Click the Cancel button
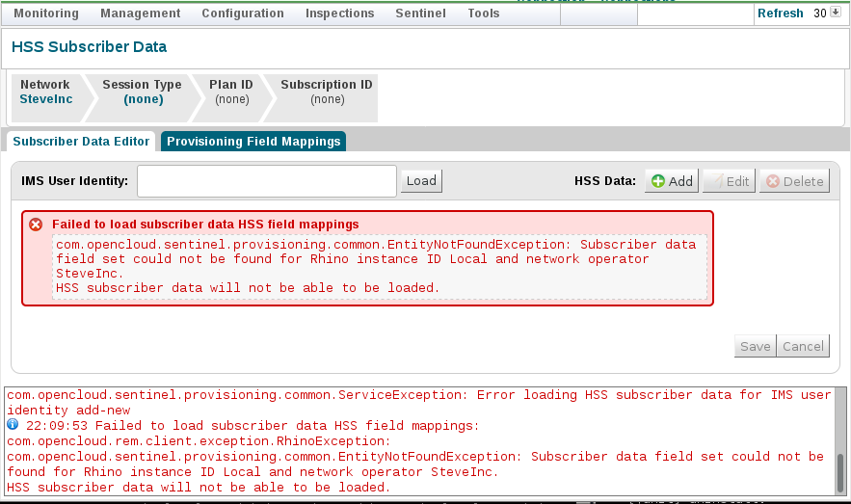 tap(803, 346)
